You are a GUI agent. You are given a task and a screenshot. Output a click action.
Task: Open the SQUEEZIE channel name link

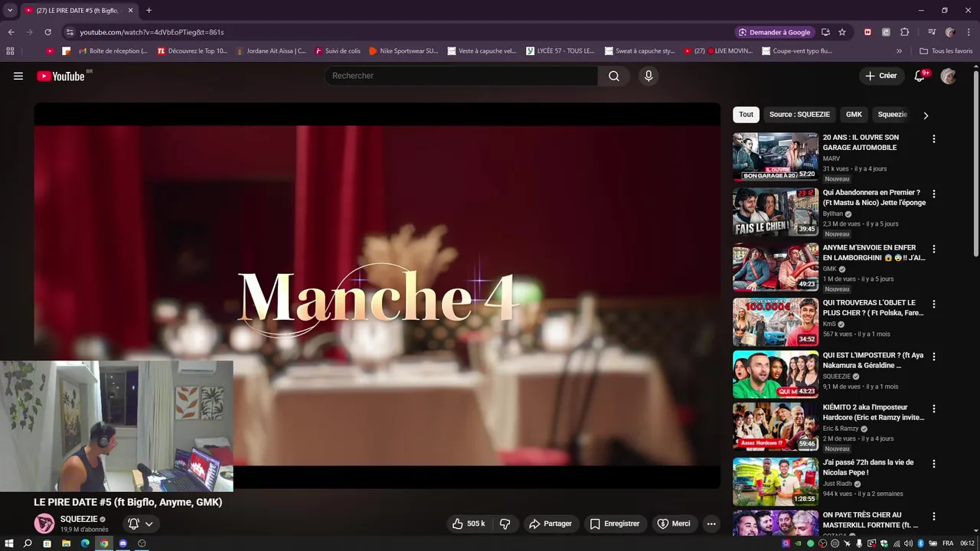click(79, 519)
